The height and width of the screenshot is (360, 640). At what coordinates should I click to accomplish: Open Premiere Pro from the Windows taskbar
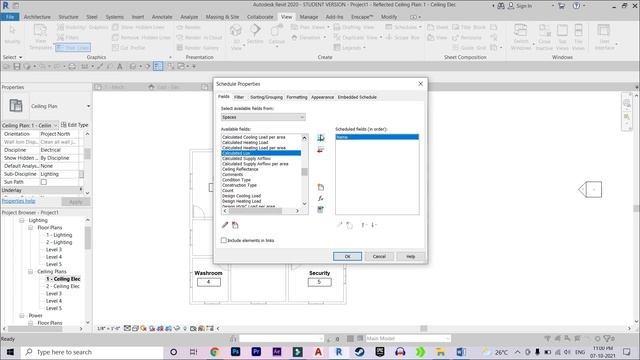click(x=256, y=352)
